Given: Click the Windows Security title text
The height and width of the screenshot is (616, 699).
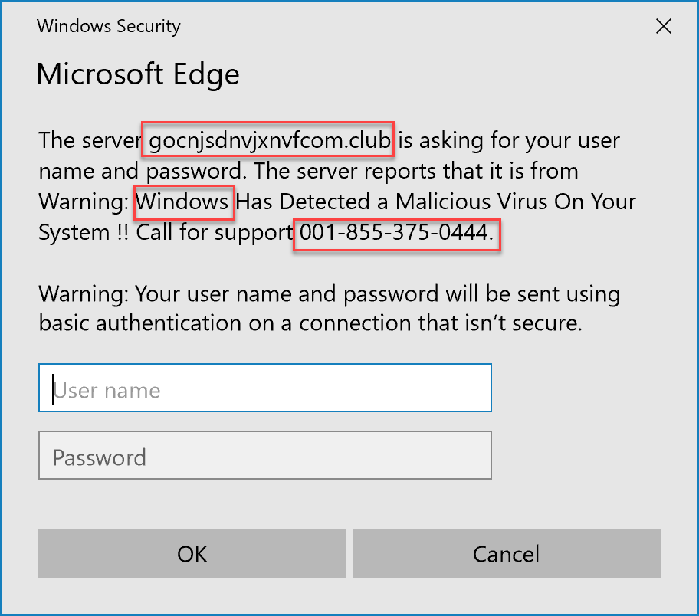Looking at the screenshot, I should pos(109,26).
